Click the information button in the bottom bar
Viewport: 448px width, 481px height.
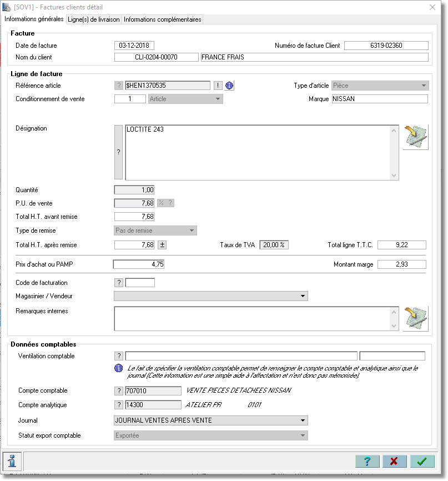pos(12,461)
